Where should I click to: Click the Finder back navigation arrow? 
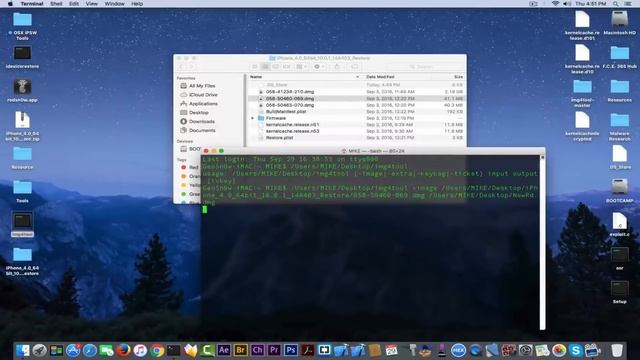click(182, 67)
